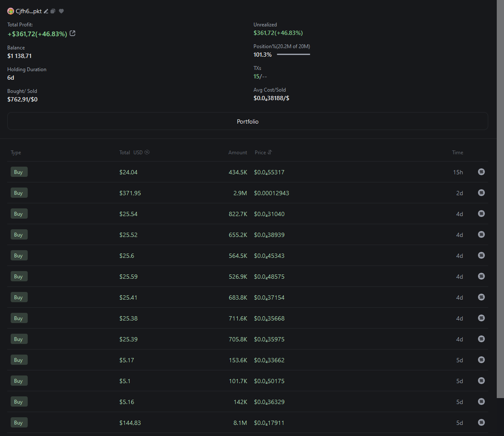This screenshot has width=504, height=436.
Task: Click the amount 822.7K
Action: pyautogui.click(x=238, y=214)
